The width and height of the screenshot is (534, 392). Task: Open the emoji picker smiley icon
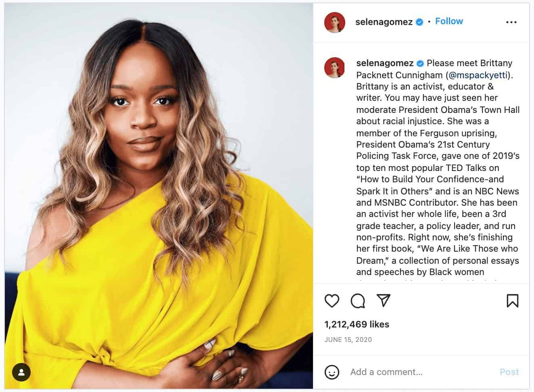pos(332,372)
